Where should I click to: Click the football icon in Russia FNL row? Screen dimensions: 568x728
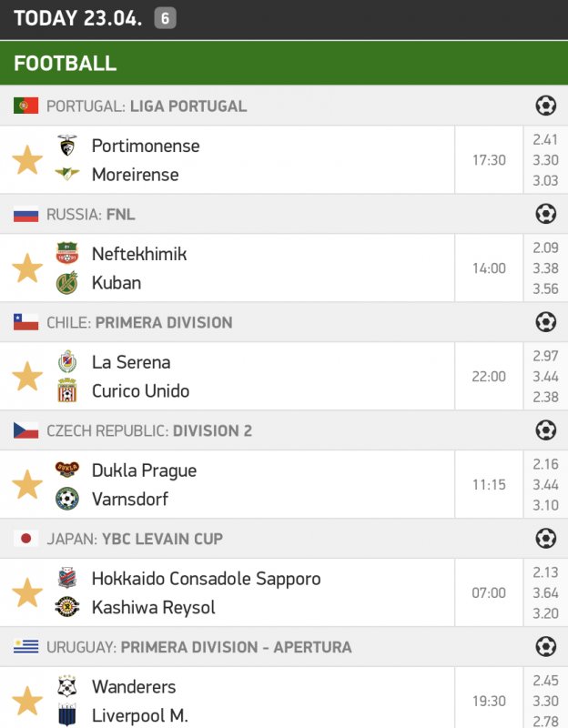coord(545,214)
